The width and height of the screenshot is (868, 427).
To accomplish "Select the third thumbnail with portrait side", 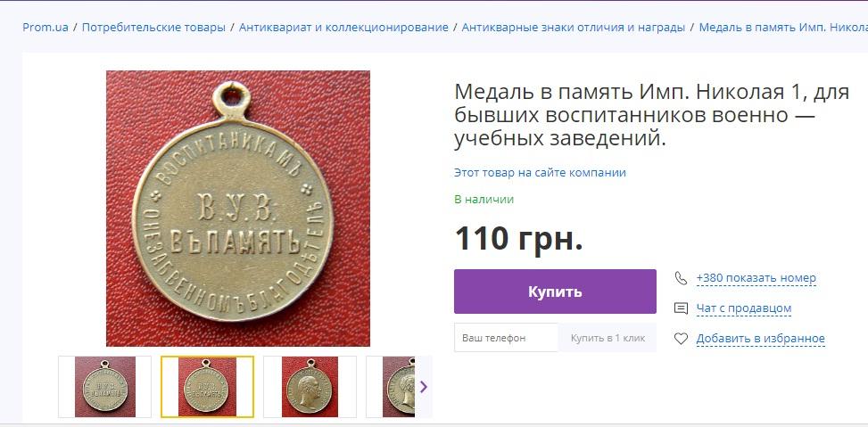I will pyautogui.click(x=310, y=387).
